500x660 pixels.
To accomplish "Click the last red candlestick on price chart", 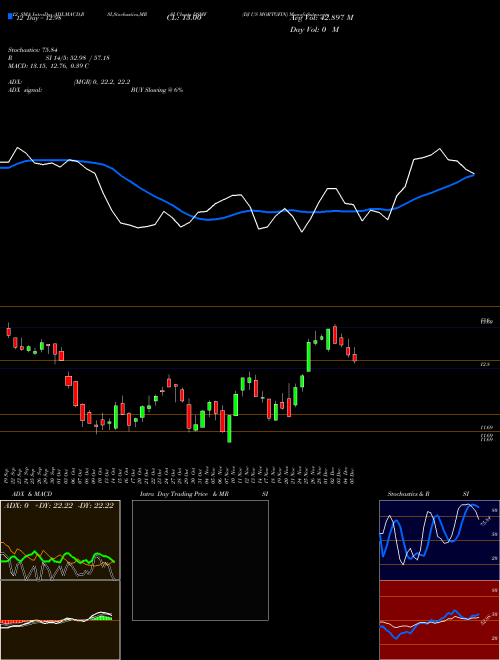I will [355, 357].
